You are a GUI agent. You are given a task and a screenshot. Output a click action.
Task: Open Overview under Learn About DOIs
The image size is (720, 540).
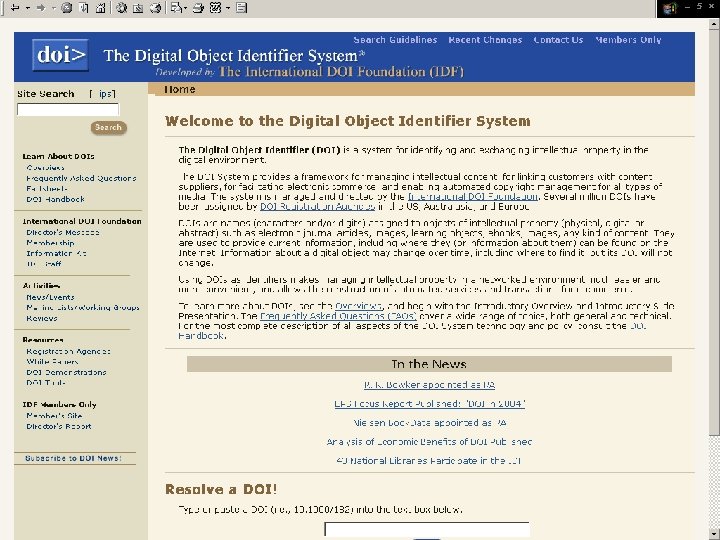coord(45,168)
